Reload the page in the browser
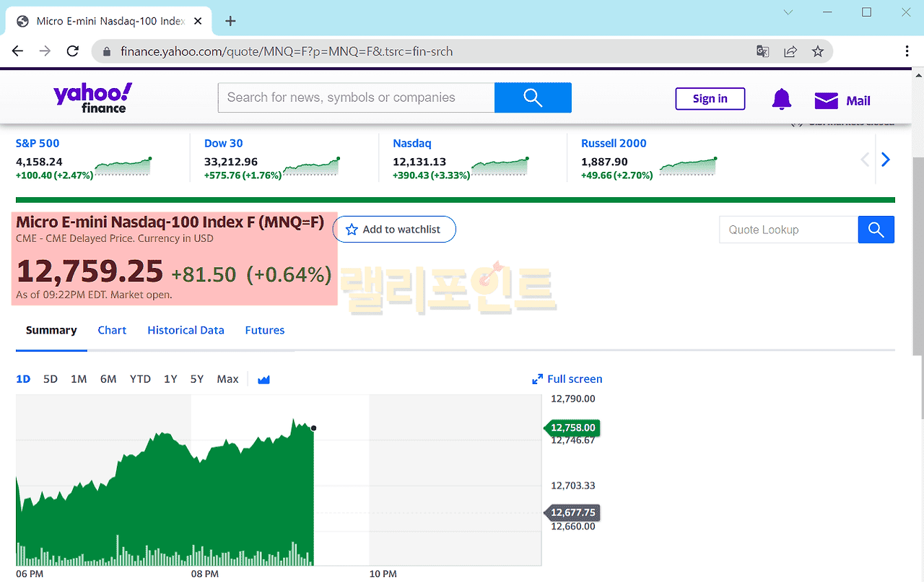The image size is (924, 582). pos(72,51)
